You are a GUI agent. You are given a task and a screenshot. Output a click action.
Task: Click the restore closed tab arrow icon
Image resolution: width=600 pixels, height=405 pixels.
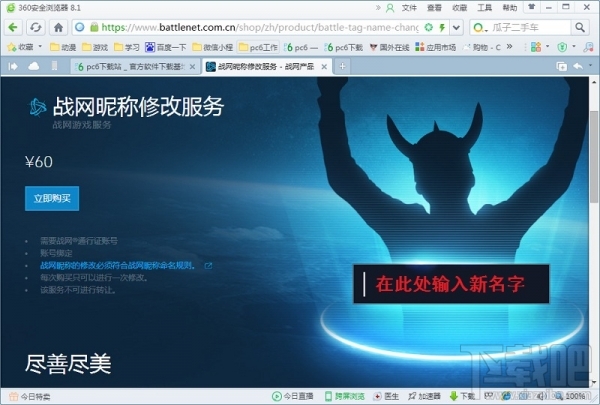(578, 66)
